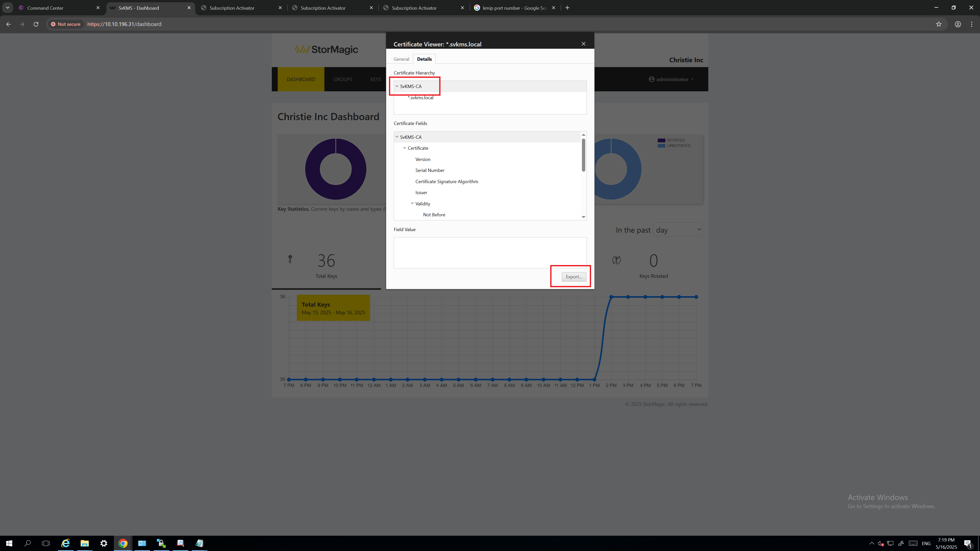This screenshot has width=980, height=551.
Task: Select the Not Before field
Action: (x=434, y=215)
